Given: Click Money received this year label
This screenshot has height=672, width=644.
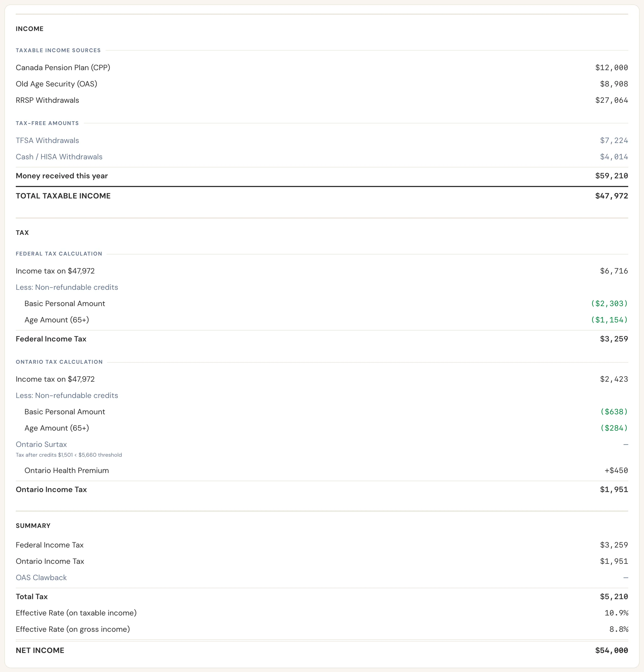Looking at the screenshot, I should (62, 176).
